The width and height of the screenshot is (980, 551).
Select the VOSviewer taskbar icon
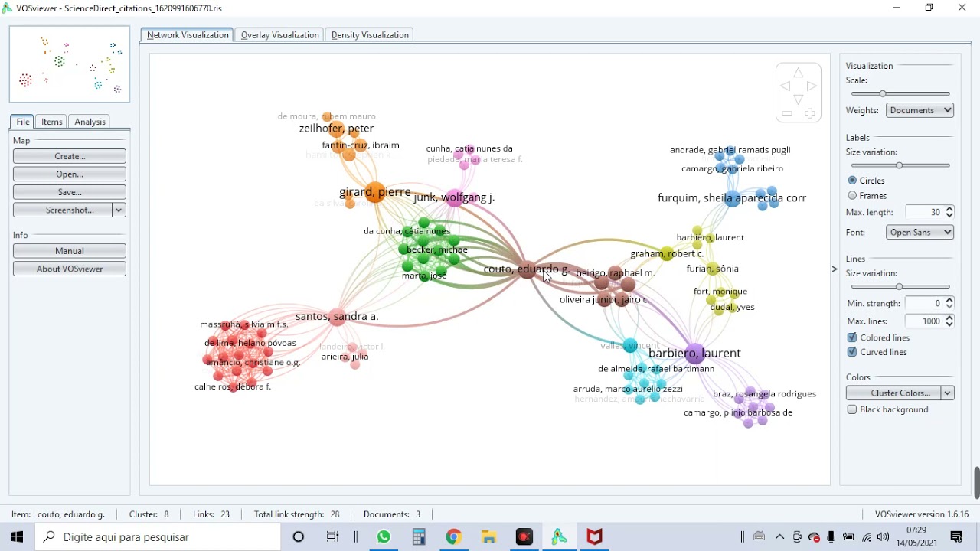coord(560,537)
